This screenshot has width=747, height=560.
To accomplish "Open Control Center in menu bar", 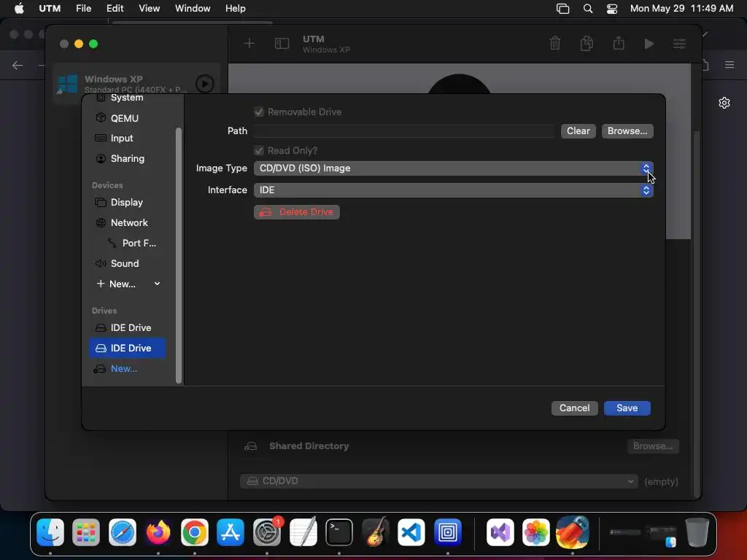I will tap(612, 9).
